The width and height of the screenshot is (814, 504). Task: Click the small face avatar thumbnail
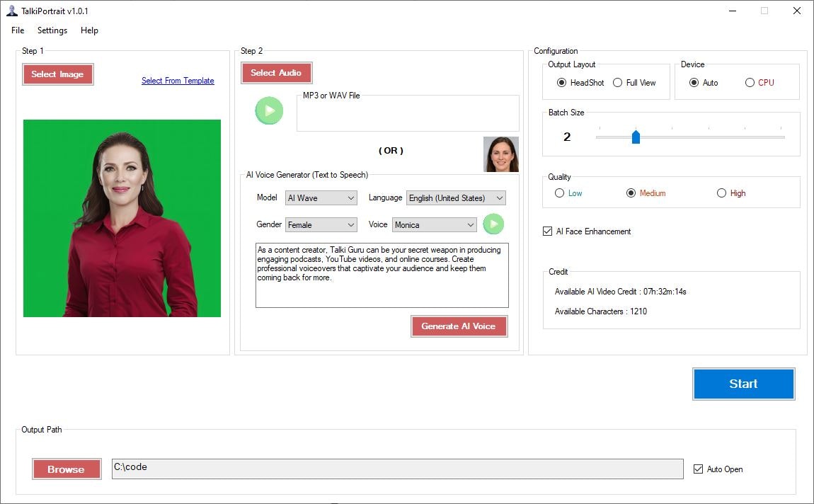501,154
